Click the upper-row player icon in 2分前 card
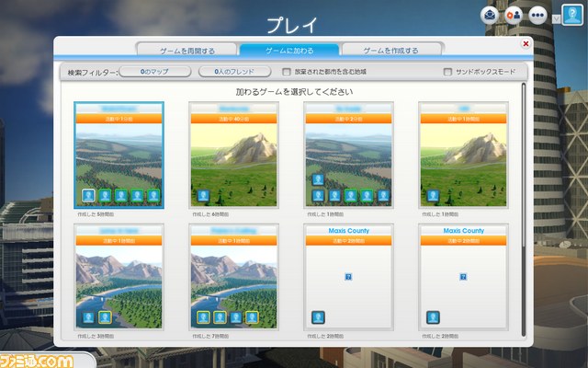Screen dimensions: 588x368 [x=318, y=179]
